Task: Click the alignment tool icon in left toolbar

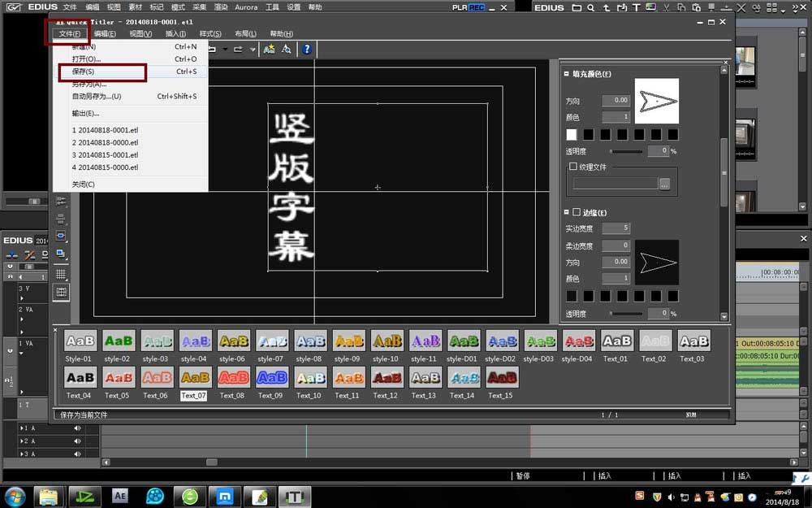Action: point(61,201)
